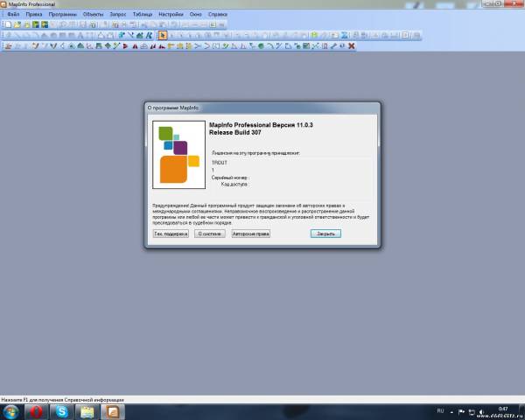Click the green checkmark icon in bottom toolbar

[225, 45]
